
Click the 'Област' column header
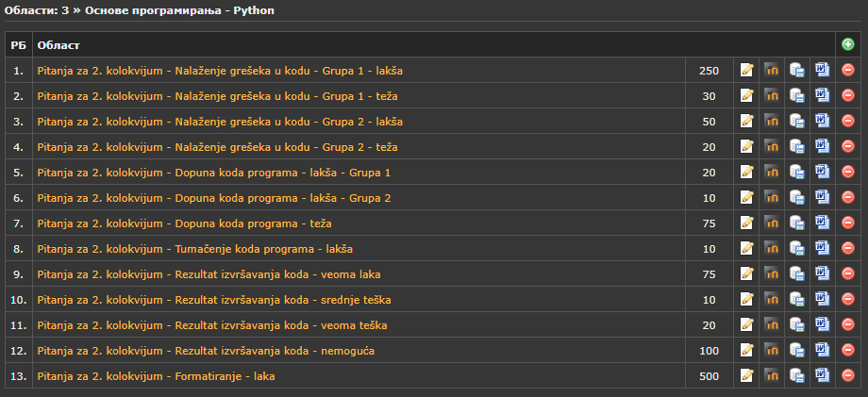tap(58, 45)
